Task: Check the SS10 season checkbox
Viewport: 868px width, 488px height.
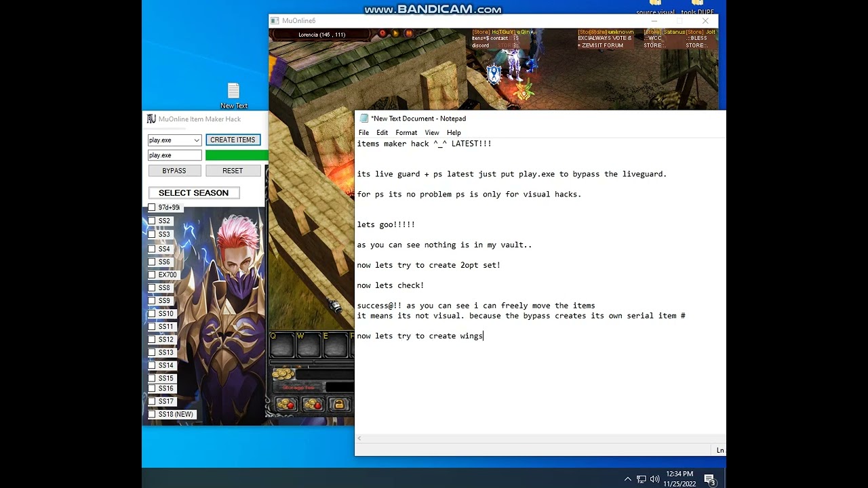Action: coord(152,314)
